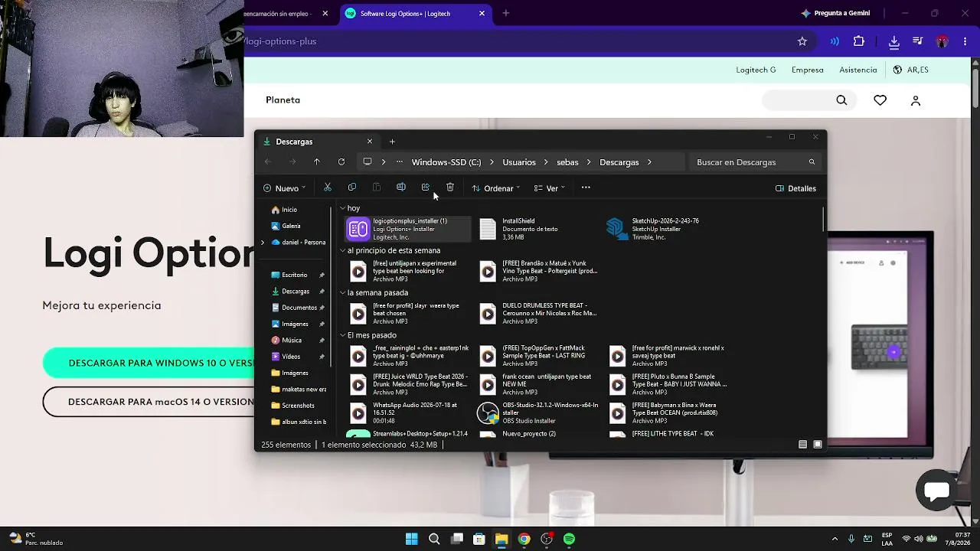Open the See more (three dots) toolbar menu
980x551 pixels.
(x=586, y=187)
